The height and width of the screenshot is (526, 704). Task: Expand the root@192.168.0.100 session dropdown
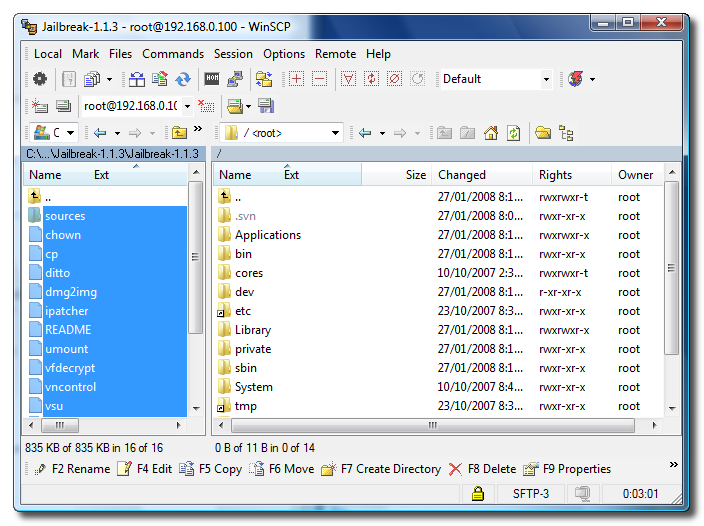click(187, 106)
